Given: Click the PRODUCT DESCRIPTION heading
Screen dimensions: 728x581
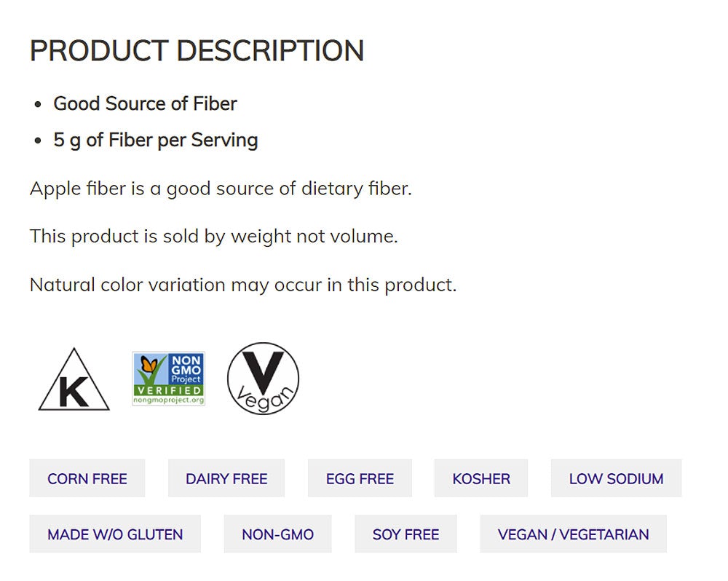Looking at the screenshot, I should coord(197,51).
